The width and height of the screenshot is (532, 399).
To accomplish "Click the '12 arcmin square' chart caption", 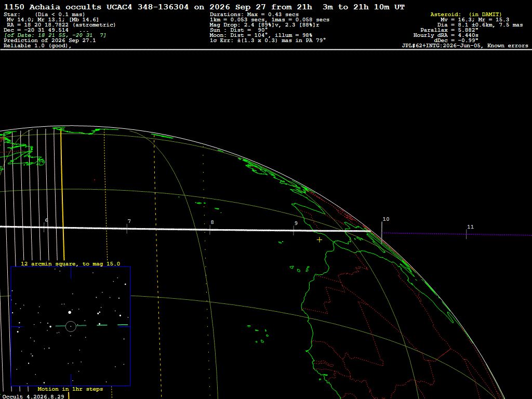I will point(70,263).
